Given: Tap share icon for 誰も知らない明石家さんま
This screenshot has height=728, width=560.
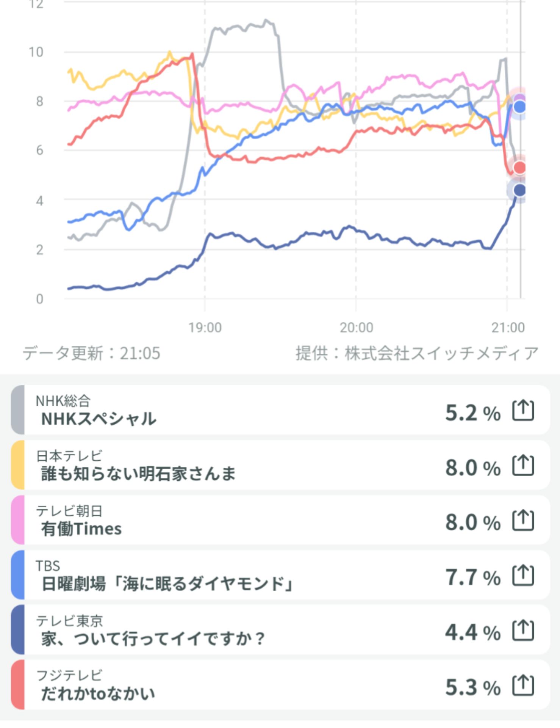Looking at the screenshot, I should [x=523, y=466].
